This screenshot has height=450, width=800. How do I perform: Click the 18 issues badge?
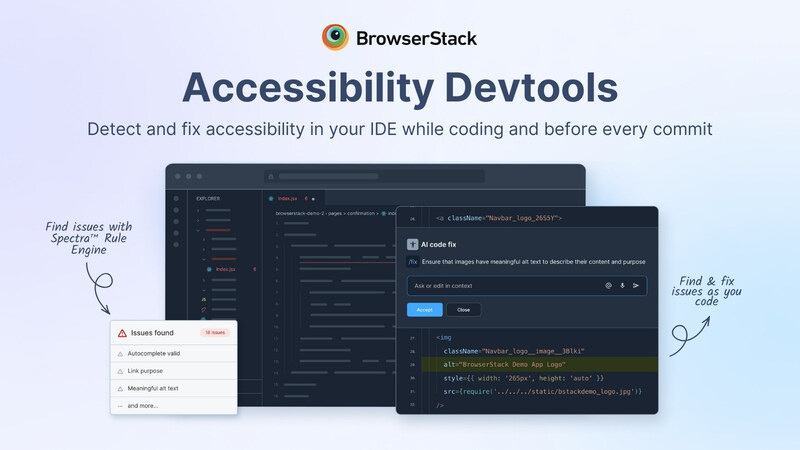[x=214, y=333]
